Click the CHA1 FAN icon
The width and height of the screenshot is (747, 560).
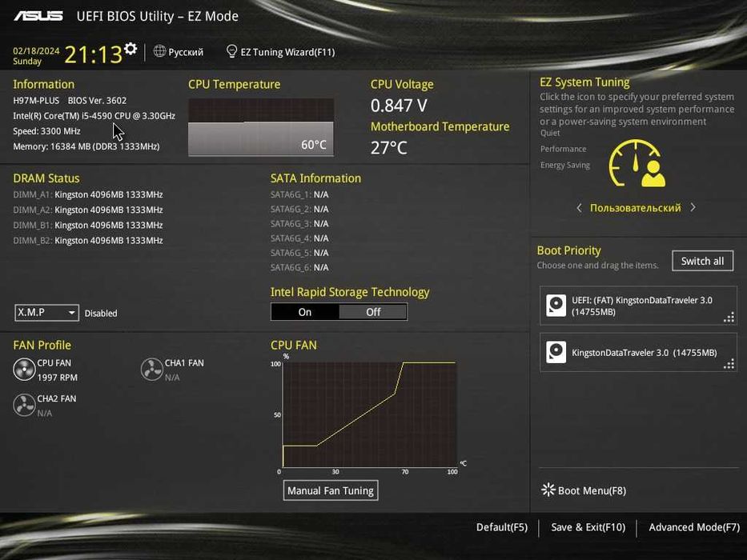(151, 370)
